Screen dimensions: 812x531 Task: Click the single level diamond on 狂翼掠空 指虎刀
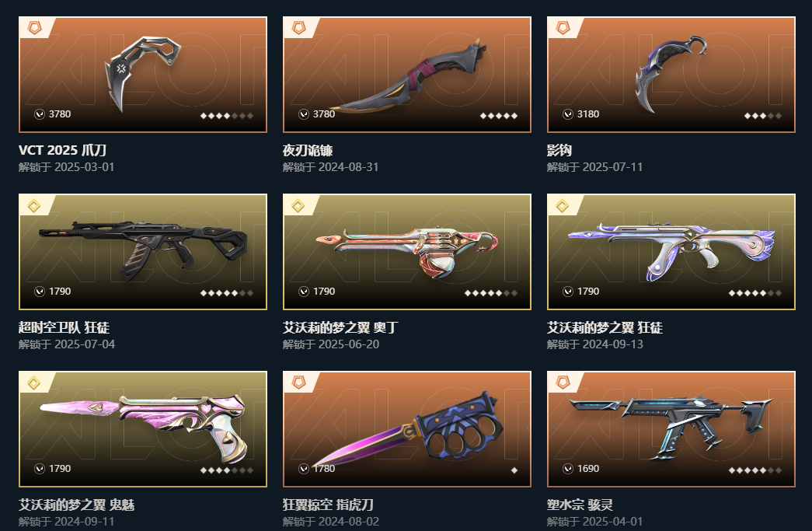(x=514, y=470)
